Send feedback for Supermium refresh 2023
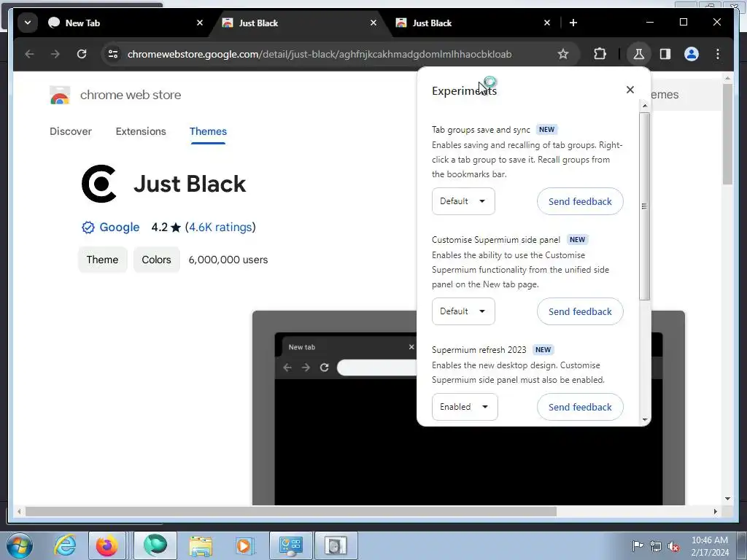Image resolution: width=747 pixels, height=560 pixels. pos(580,407)
